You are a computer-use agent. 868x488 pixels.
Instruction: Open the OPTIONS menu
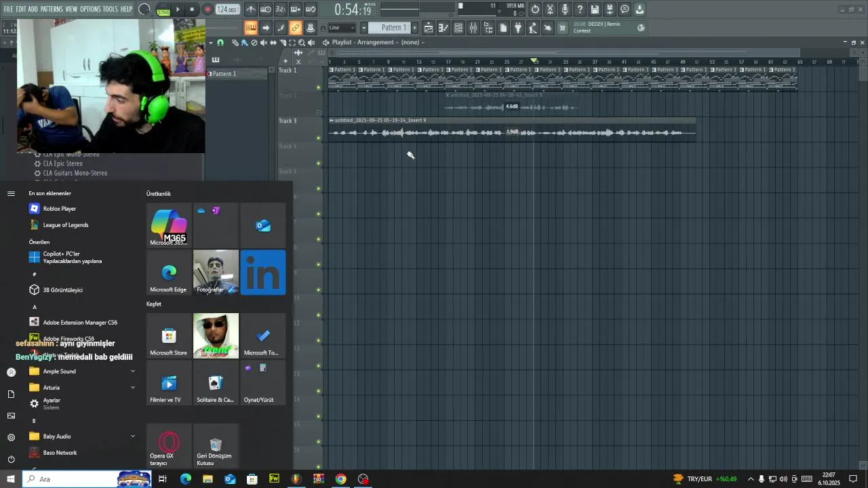pyautogui.click(x=90, y=9)
